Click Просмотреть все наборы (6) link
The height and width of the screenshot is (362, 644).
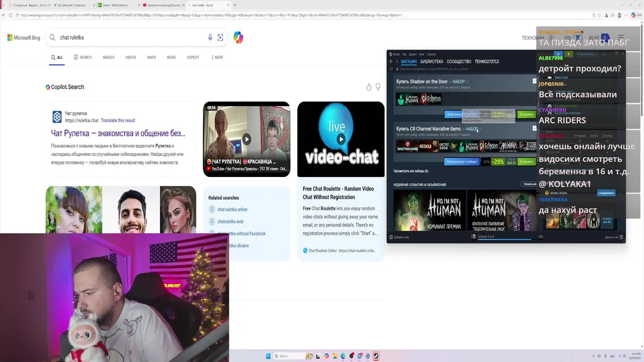(411, 171)
